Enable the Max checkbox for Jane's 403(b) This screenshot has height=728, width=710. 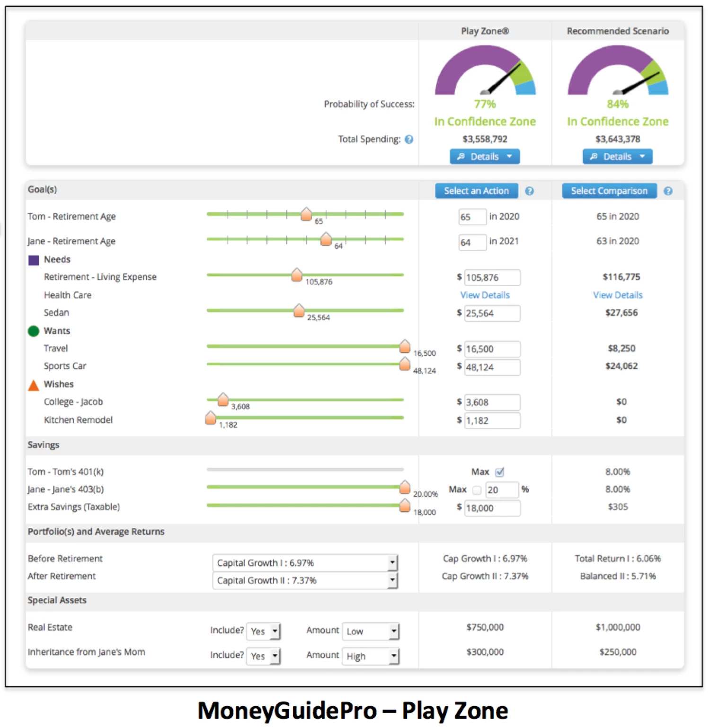[x=477, y=490]
